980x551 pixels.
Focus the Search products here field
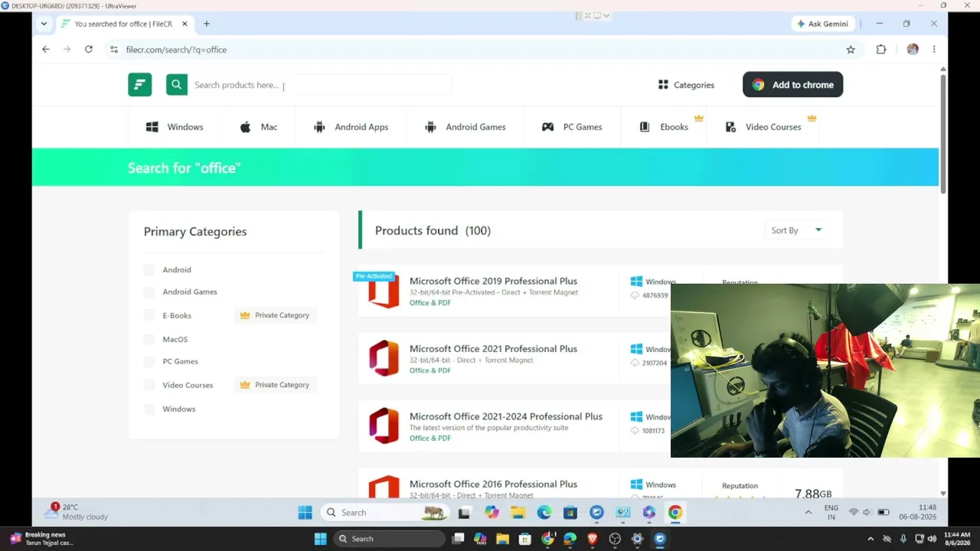(320, 85)
